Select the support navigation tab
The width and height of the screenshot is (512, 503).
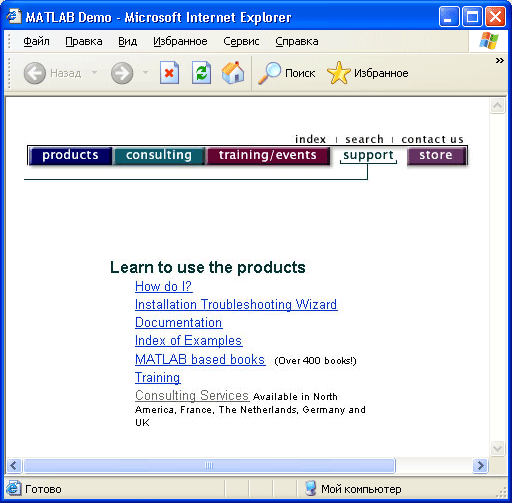[368, 155]
